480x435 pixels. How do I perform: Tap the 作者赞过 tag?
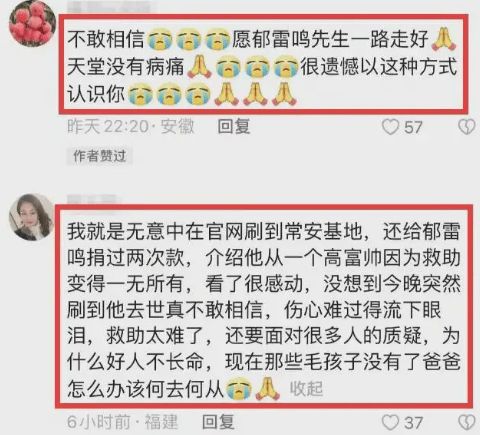click(99, 156)
